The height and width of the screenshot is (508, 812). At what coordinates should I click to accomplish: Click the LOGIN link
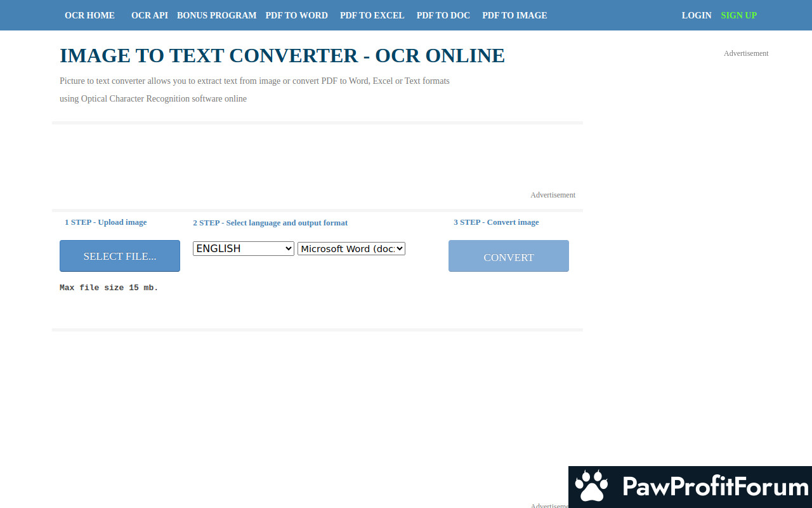click(696, 15)
